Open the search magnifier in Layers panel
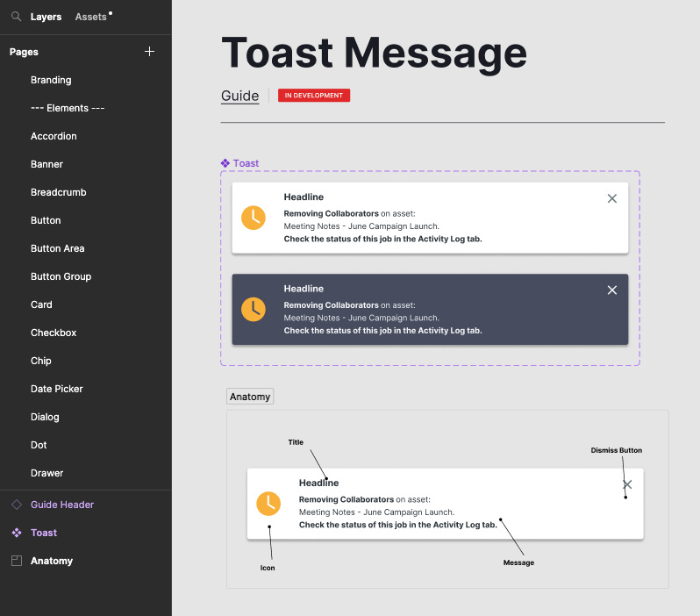Image resolution: width=700 pixels, height=616 pixels. 16,17
